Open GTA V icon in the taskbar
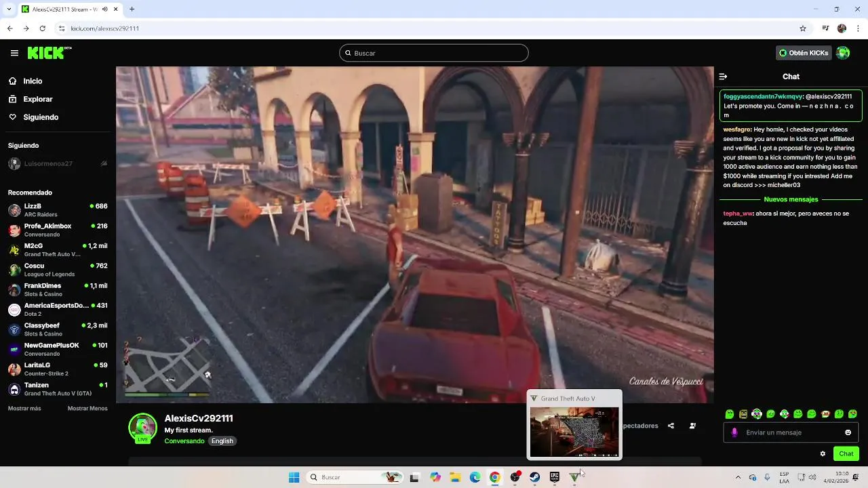 (574, 477)
